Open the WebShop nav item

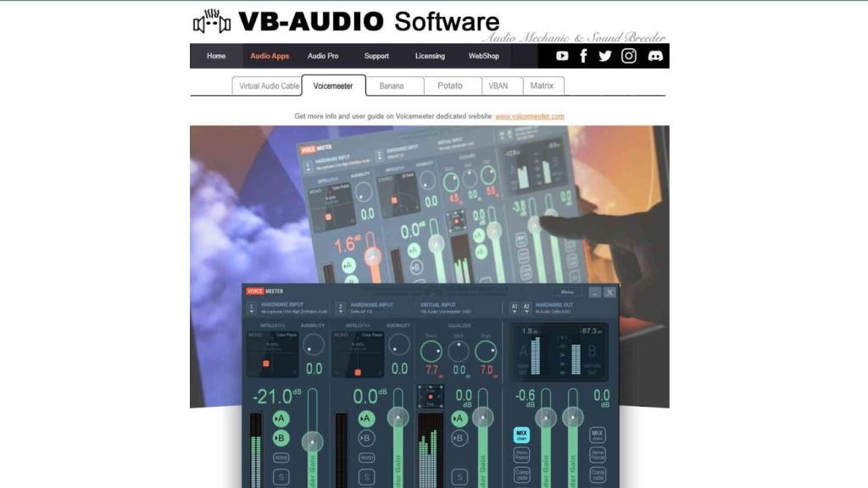483,56
